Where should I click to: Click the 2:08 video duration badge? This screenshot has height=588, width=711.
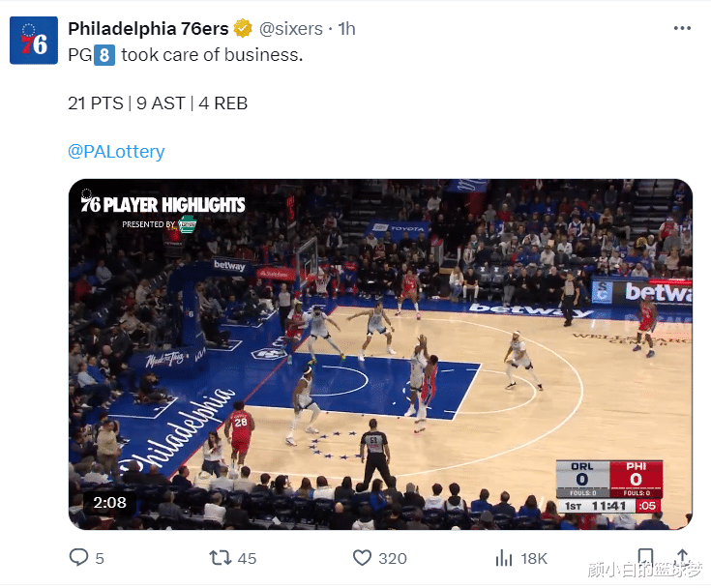[109, 502]
